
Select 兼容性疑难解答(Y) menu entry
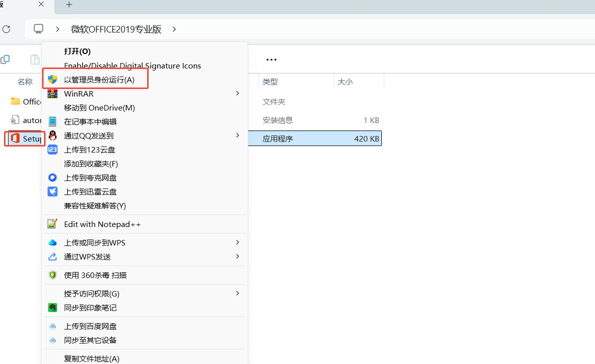pyautogui.click(x=95, y=205)
